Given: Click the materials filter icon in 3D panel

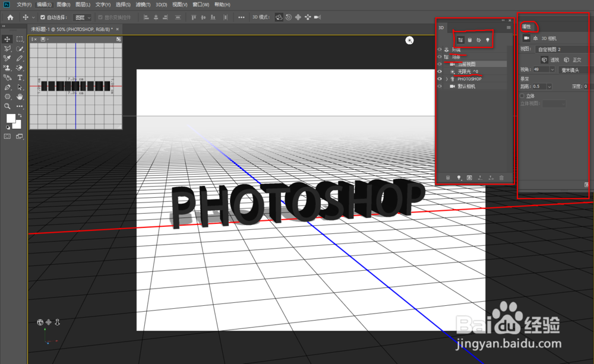Looking at the screenshot, I should tap(479, 40).
